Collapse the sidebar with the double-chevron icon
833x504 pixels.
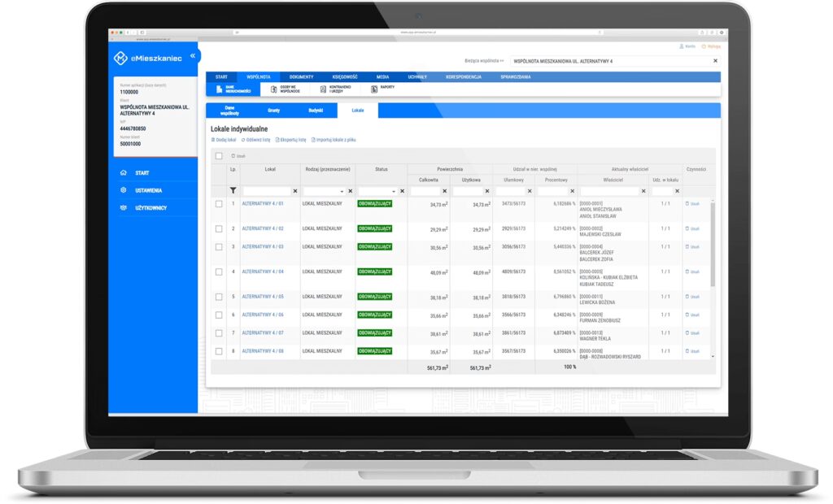[193, 56]
